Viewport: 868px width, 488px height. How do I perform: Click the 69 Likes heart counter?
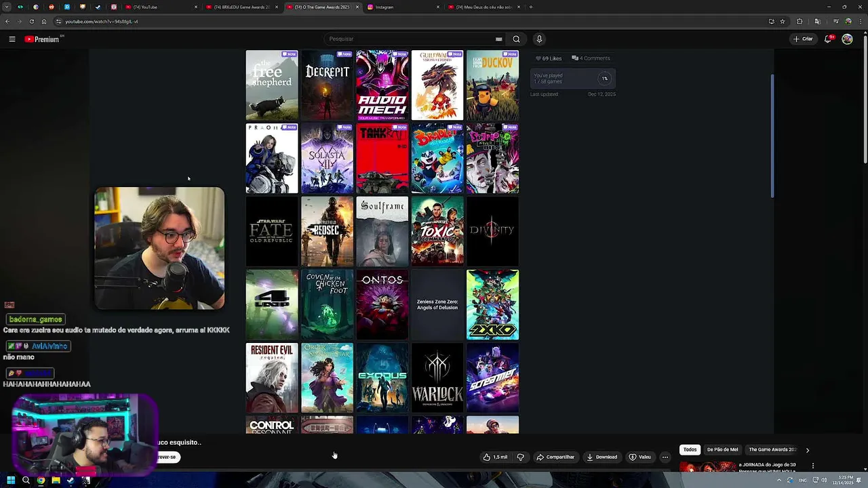pyautogui.click(x=549, y=58)
